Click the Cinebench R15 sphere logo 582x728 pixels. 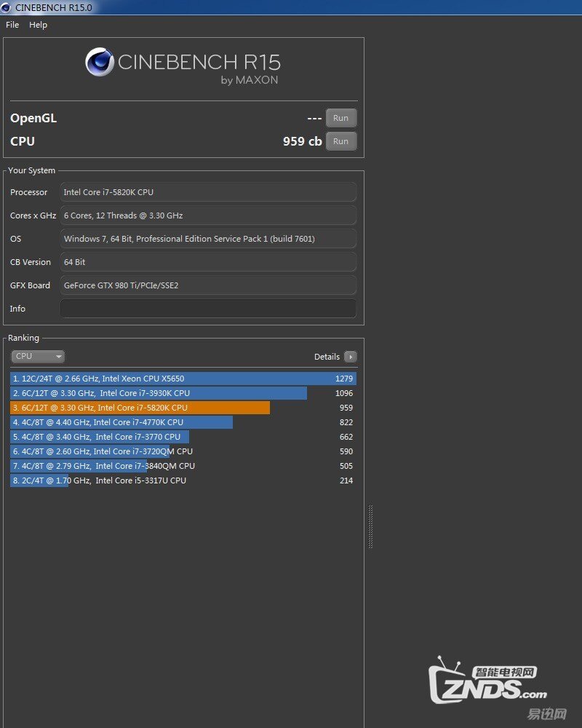(x=100, y=63)
